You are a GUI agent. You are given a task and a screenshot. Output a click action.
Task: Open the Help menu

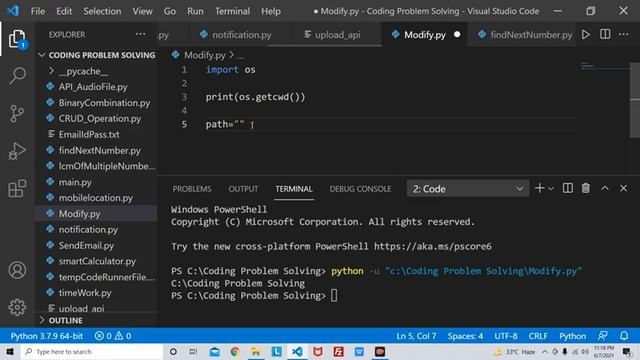[271, 11]
